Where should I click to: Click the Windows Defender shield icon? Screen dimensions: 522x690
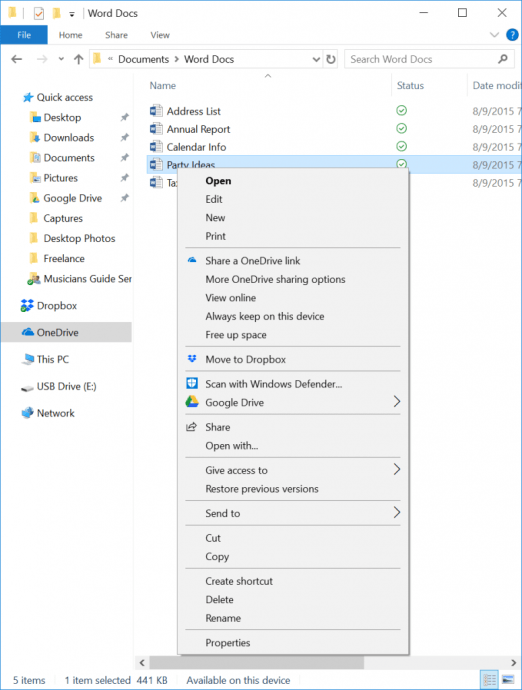point(192,383)
